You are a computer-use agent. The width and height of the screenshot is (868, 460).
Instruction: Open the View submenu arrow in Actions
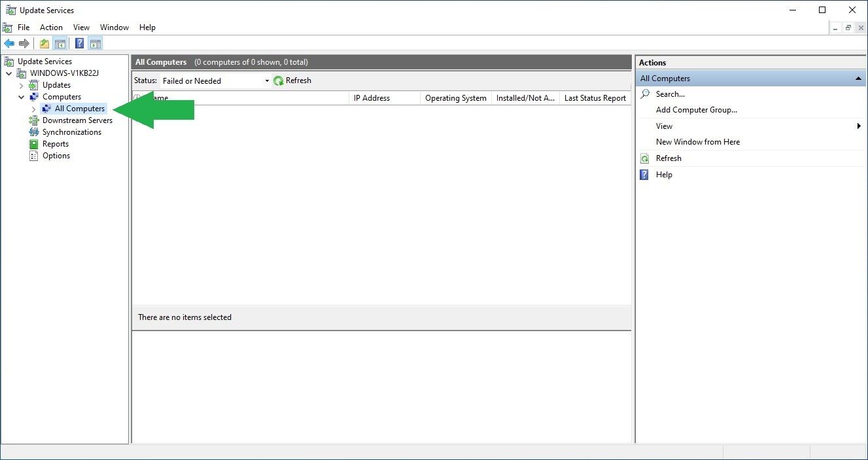(859, 126)
